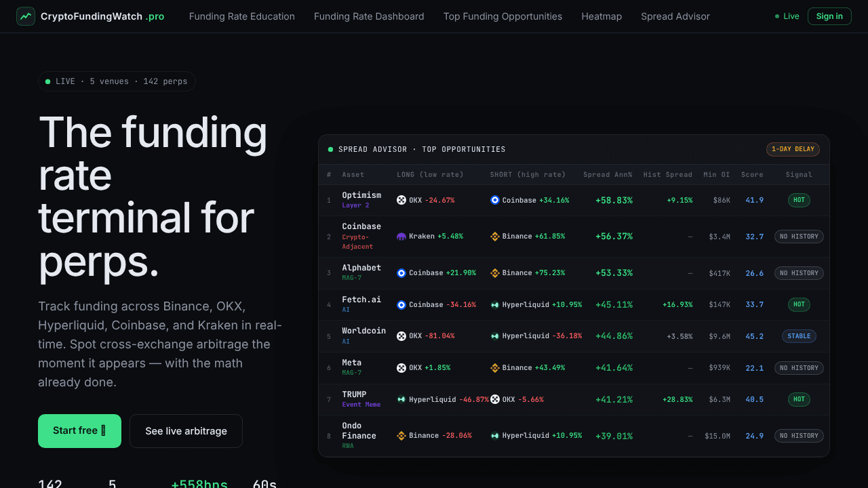Click SHORT (high rate) column header
The height and width of the screenshot is (488, 868).
pos(528,175)
